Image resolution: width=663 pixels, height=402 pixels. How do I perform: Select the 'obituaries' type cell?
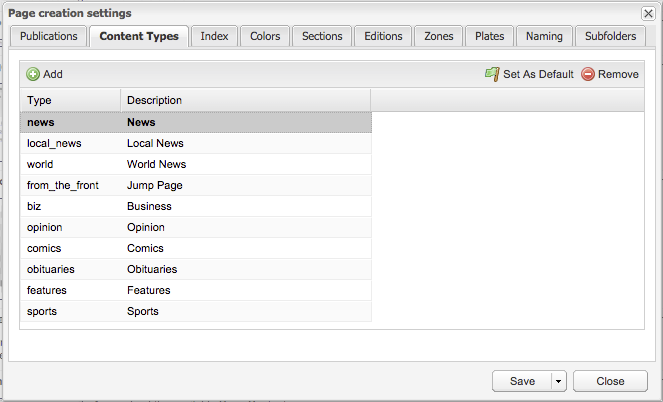click(71, 269)
